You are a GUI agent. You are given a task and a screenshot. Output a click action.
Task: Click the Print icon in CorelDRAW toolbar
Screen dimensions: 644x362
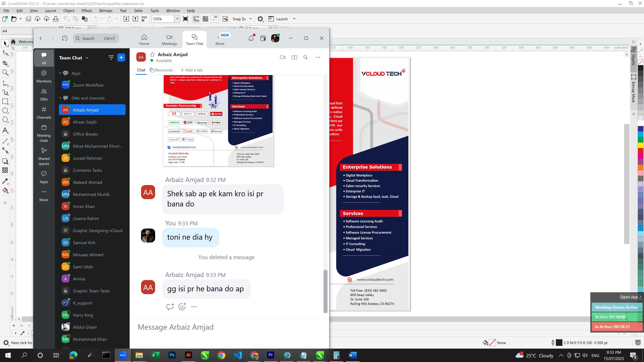coord(56,19)
